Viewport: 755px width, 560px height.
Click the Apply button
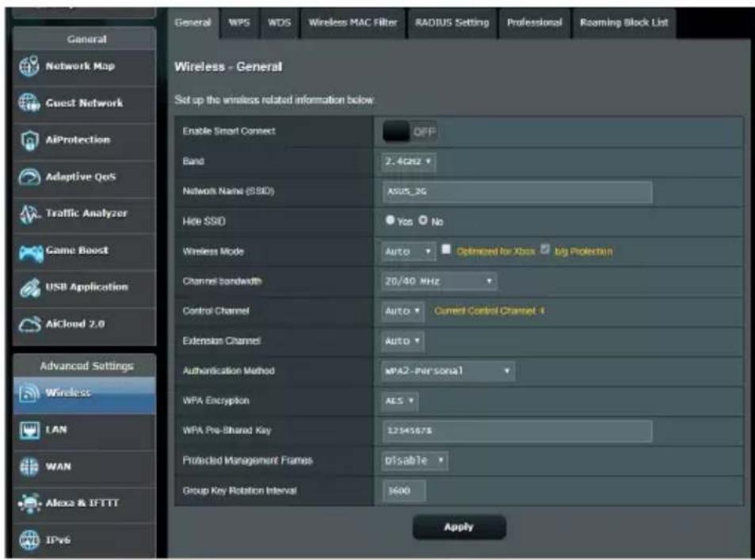click(459, 528)
